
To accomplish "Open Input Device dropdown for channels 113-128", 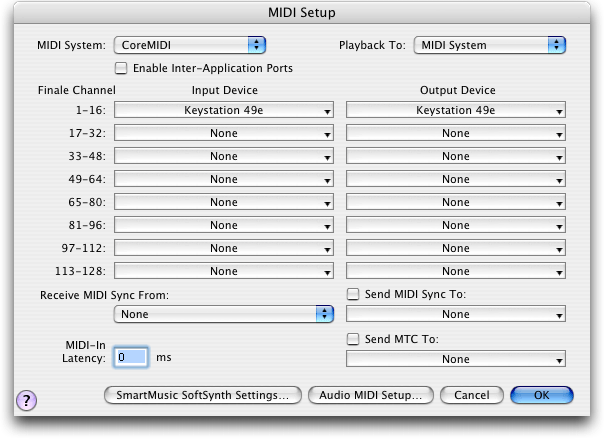I will [224, 271].
